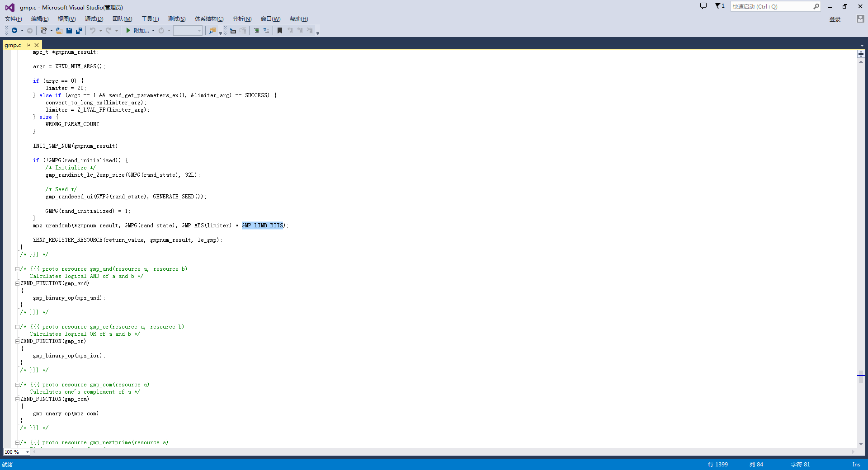Image resolution: width=868 pixels, height=470 pixels.
Task: Click the Save (floppy disk) toolbar icon
Action: [69, 31]
